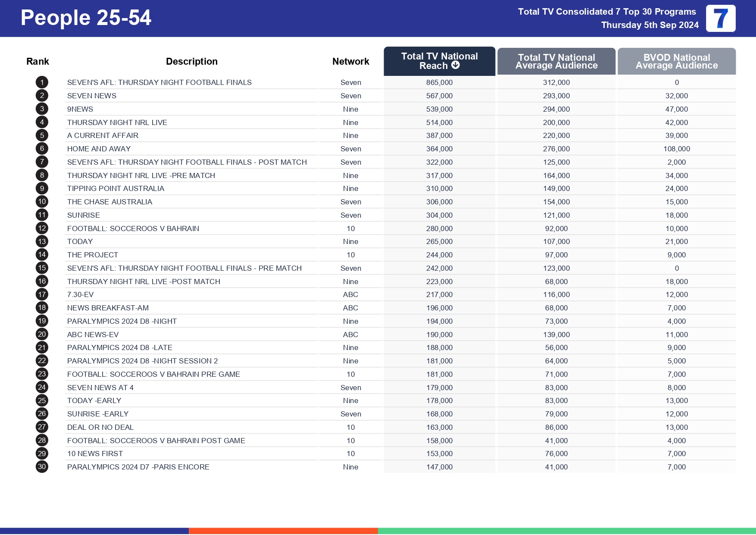Select the People 25-54 heading
This screenshot has width=756, height=535.
pyautogui.click(x=86, y=18)
